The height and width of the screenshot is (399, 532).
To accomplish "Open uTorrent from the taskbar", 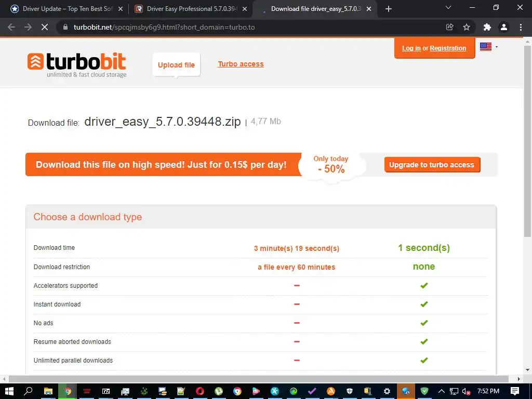I will click(x=219, y=391).
